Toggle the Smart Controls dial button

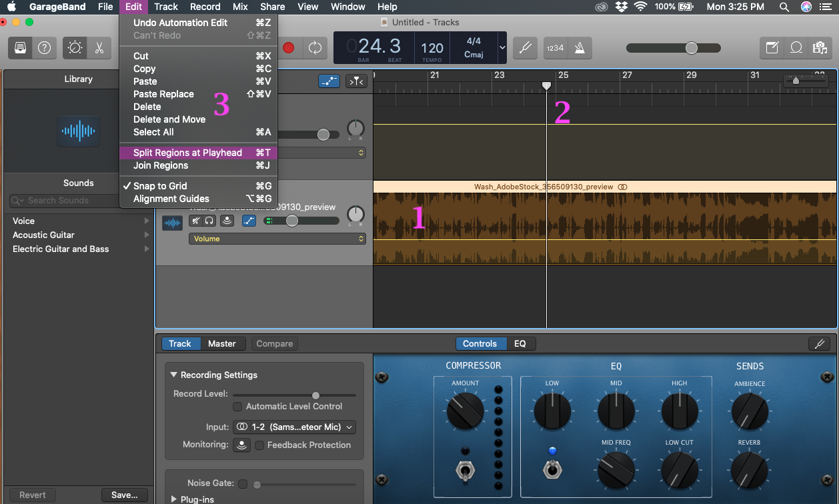point(75,48)
